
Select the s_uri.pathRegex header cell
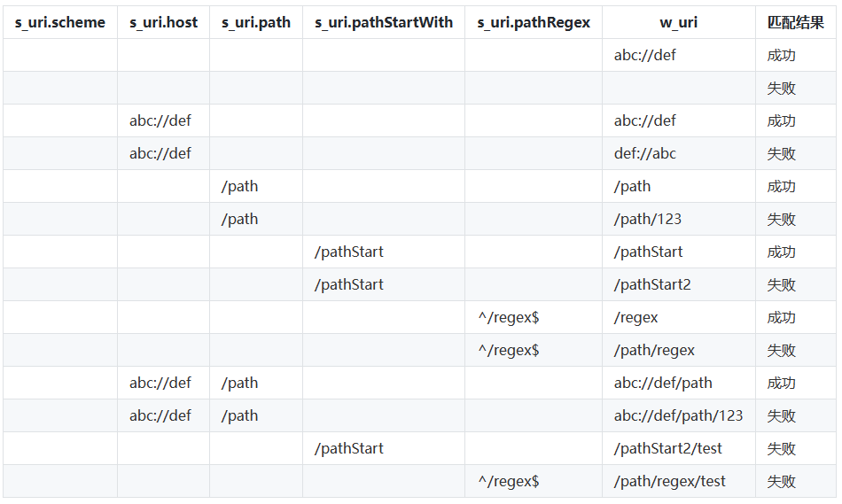tap(534, 22)
